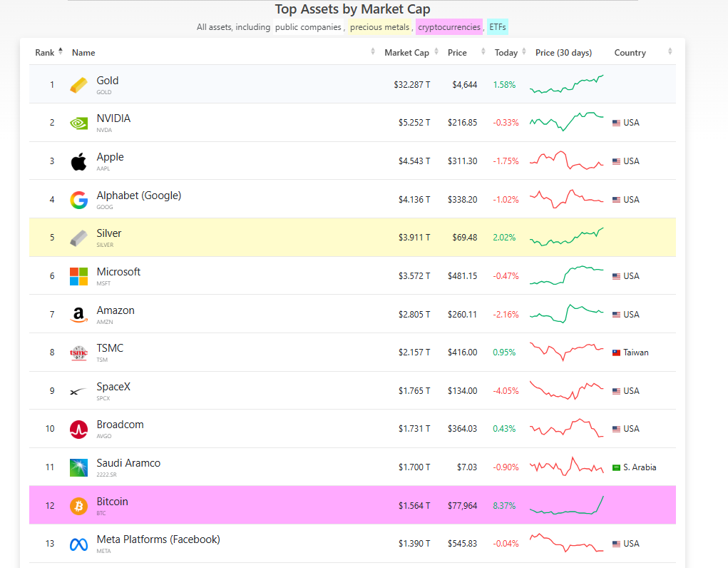Open the NVIDIA company page link
The width and height of the screenshot is (728, 568).
[113, 118]
